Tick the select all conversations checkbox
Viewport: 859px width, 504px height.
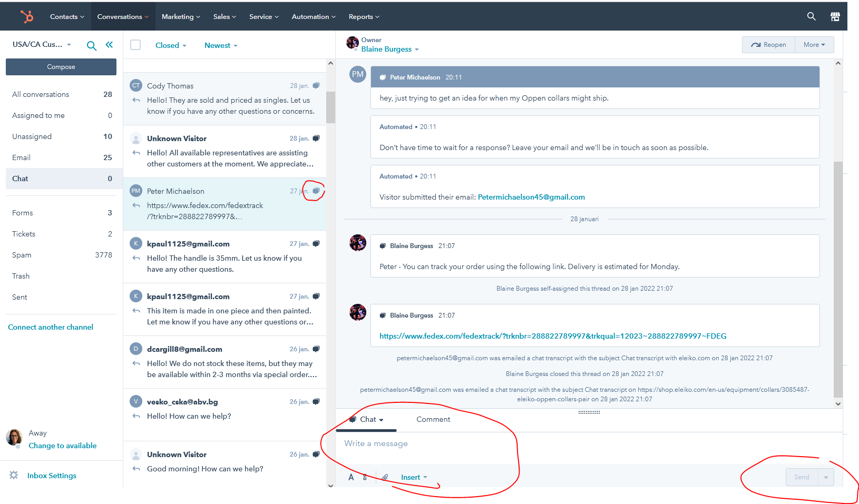click(x=135, y=45)
